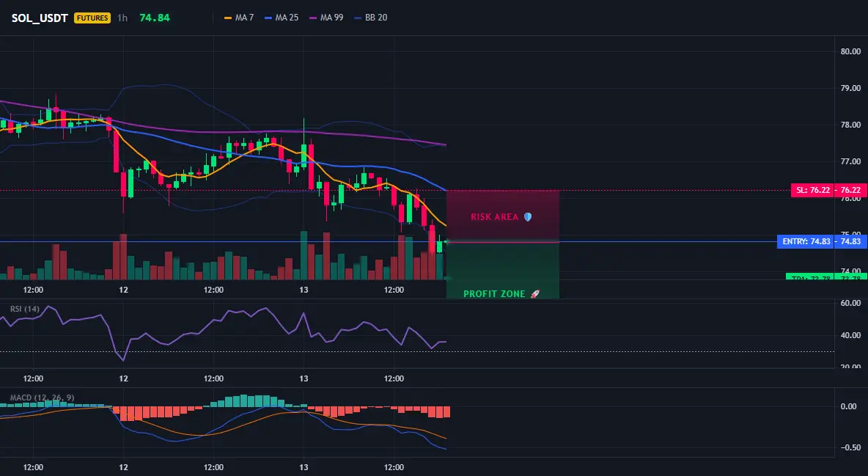Image resolution: width=868 pixels, height=476 pixels.
Task: Click the 78.00 price axis value
Action: [850, 125]
